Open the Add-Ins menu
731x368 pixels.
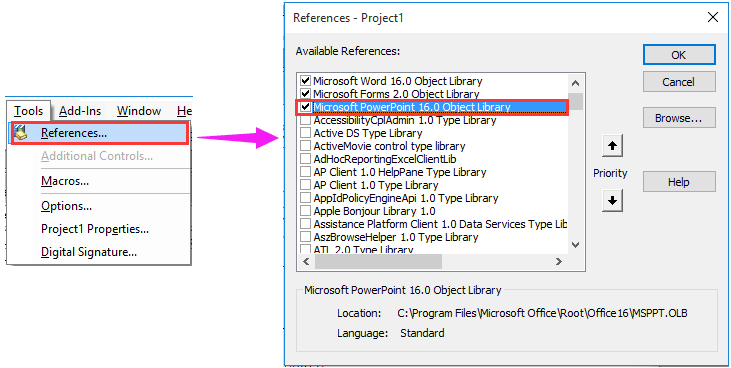coord(80,111)
